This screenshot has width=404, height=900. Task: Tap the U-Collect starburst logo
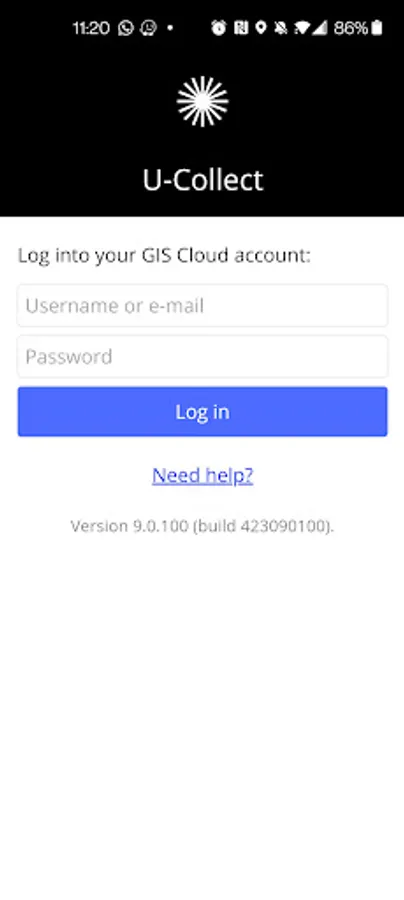(203, 102)
